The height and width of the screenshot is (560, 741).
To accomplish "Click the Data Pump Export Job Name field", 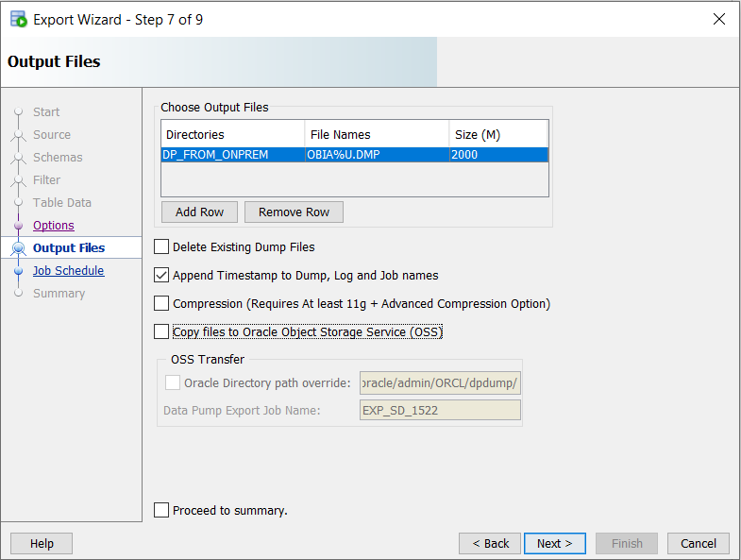I will (x=440, y=410).
